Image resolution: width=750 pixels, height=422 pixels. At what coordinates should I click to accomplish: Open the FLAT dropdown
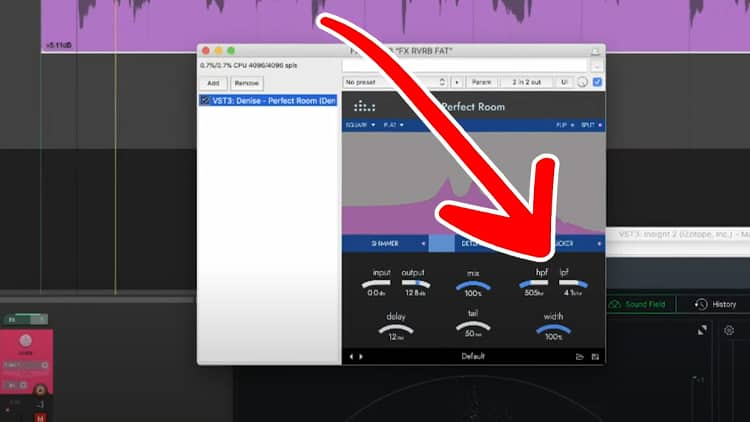pos(393,125)
